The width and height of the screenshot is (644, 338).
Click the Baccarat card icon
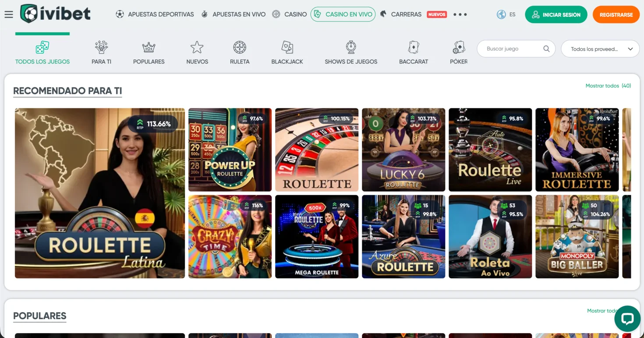click(x=414, y=47)
